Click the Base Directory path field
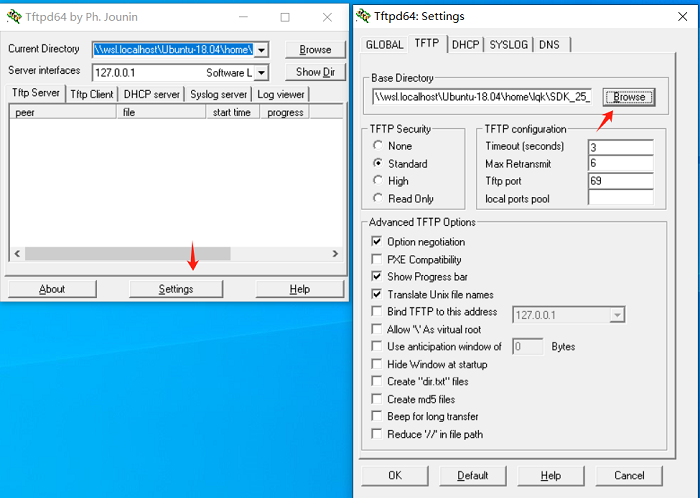Image resolution: width=700 pixels, height=498 pixels. pyautogui.click(x=483, y=97)
